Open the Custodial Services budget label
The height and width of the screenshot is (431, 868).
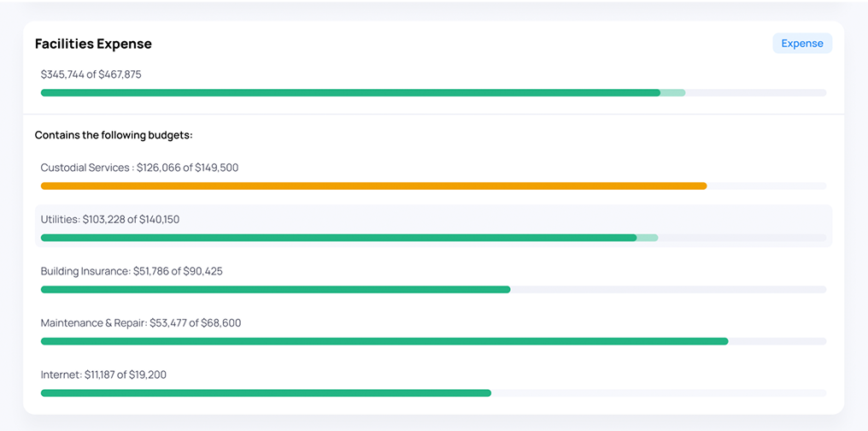pos(139,168)
